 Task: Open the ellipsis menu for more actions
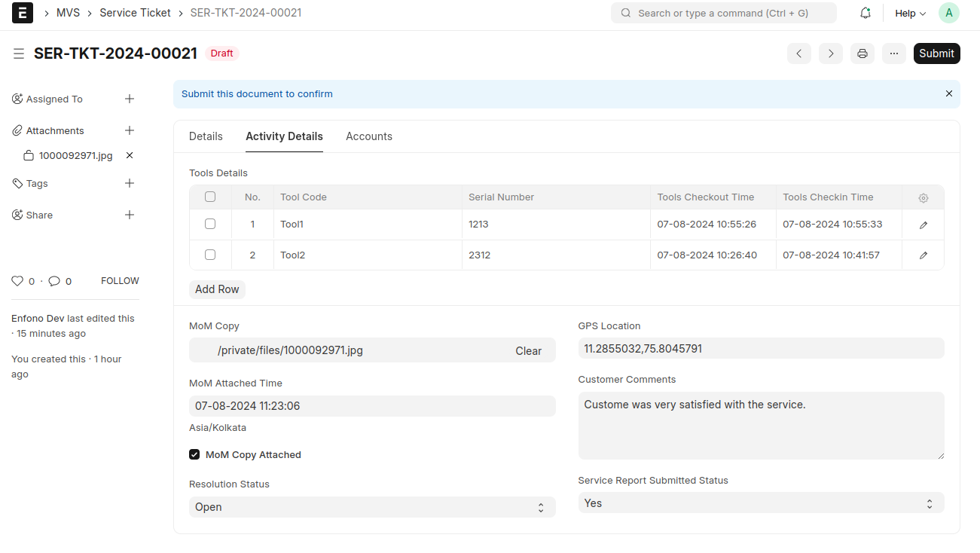point(893,53)
